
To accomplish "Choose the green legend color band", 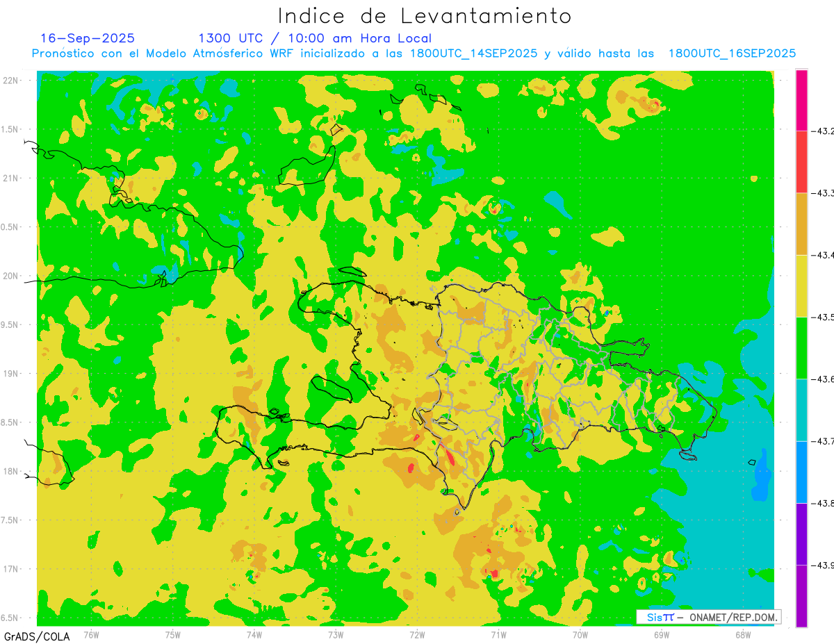I will pyautogui.click(x=801, y=347).
